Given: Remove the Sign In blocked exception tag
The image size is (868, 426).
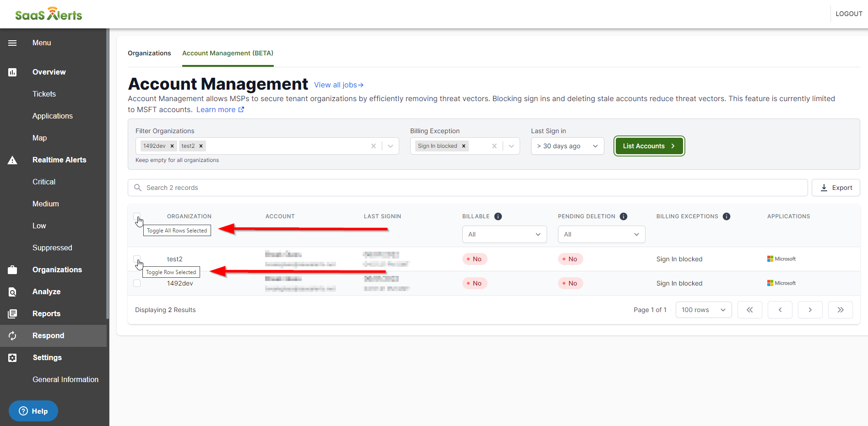Looking at the screenshot, I should pyautogui.click(x=464, y=146).
